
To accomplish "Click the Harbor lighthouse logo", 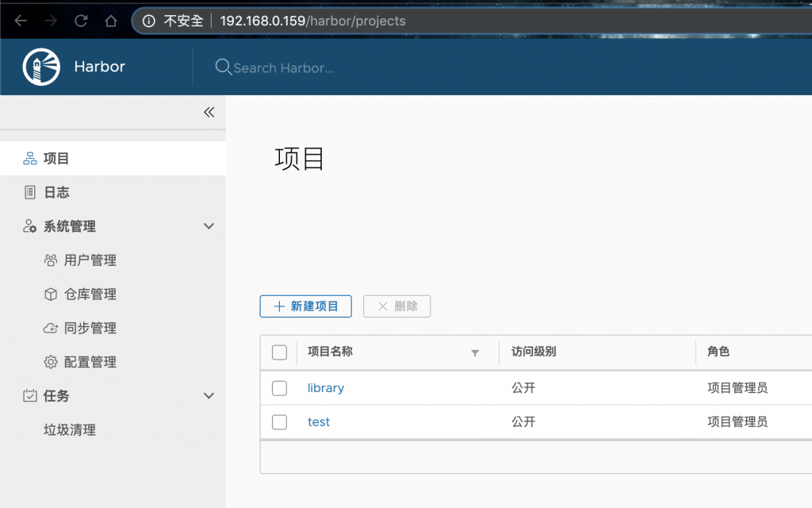I will 41,67.
